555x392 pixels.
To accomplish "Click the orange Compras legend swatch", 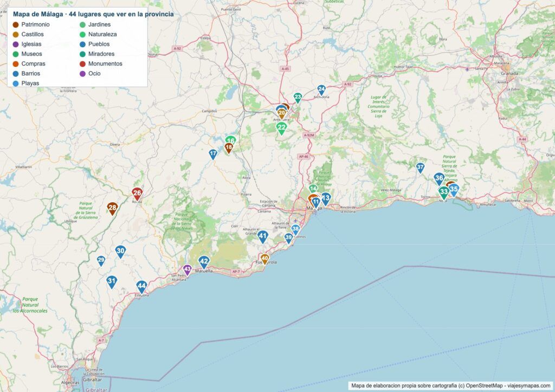I will 16,64.
